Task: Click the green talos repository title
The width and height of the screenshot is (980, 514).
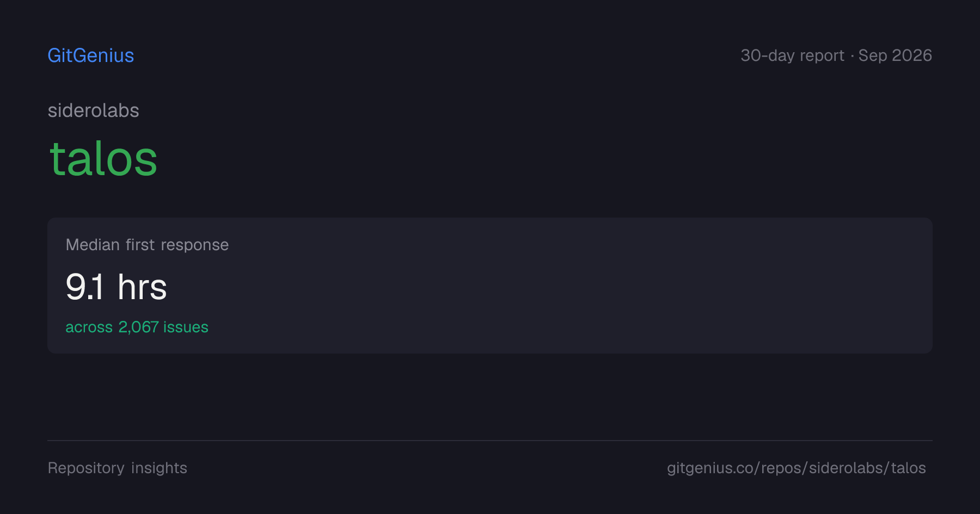Action: click(x=103, y=158)
